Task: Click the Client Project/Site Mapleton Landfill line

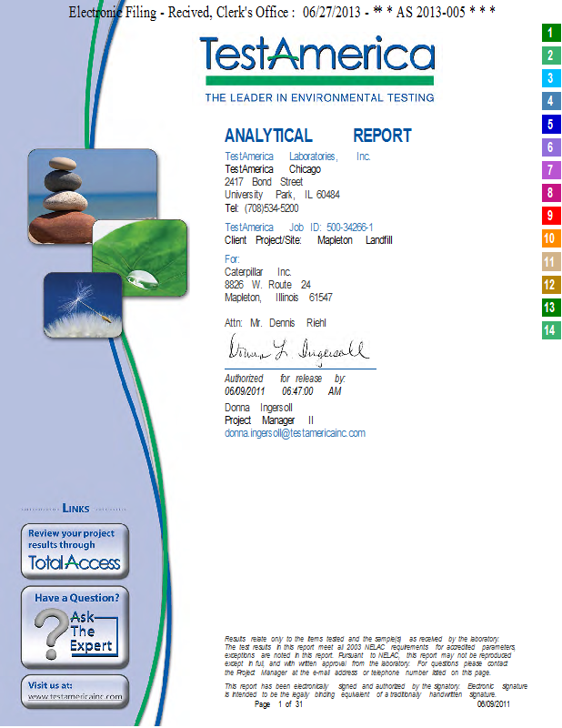Action: (x=308, y=240)
